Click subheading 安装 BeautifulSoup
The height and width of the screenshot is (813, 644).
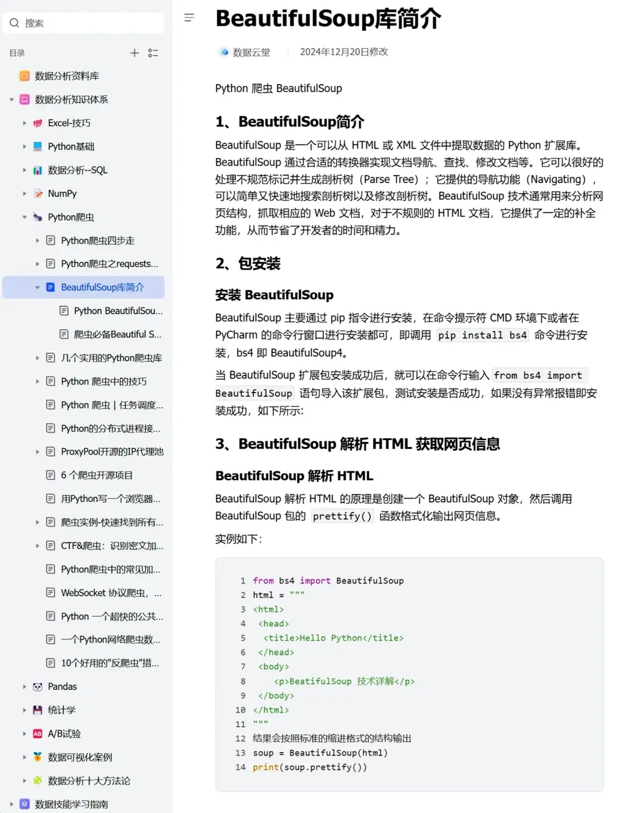pos(274,295)
